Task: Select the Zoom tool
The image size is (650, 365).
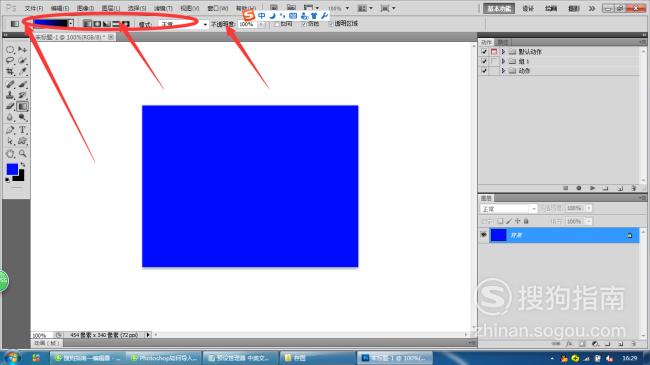Action: 22,153
